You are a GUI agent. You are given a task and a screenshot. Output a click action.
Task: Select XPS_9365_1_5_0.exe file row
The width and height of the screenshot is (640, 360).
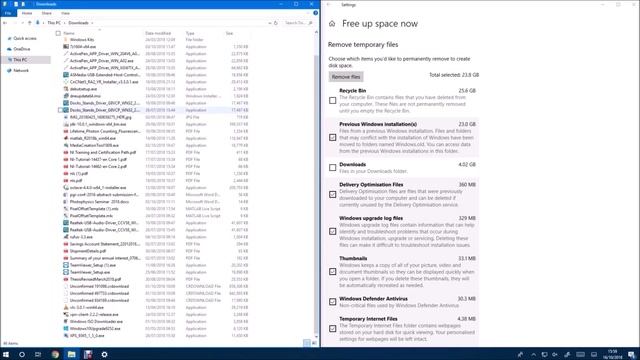point(156,336)
